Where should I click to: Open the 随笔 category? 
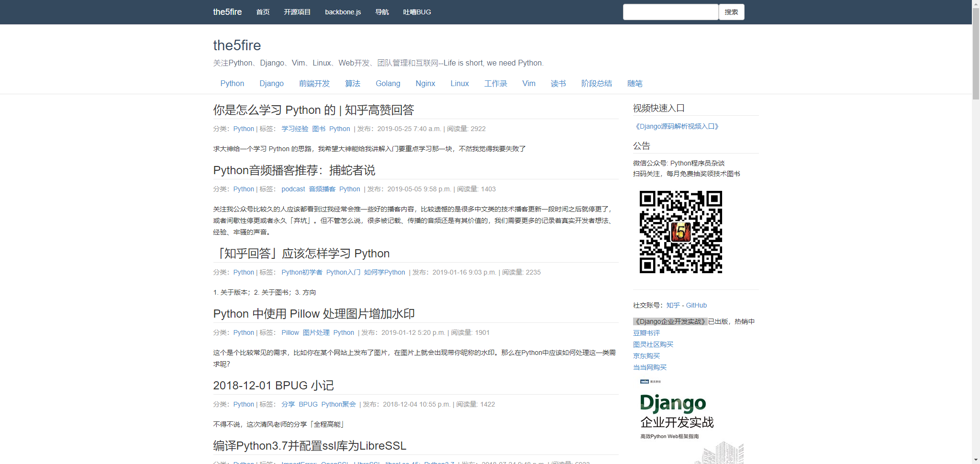click(635, 83)
